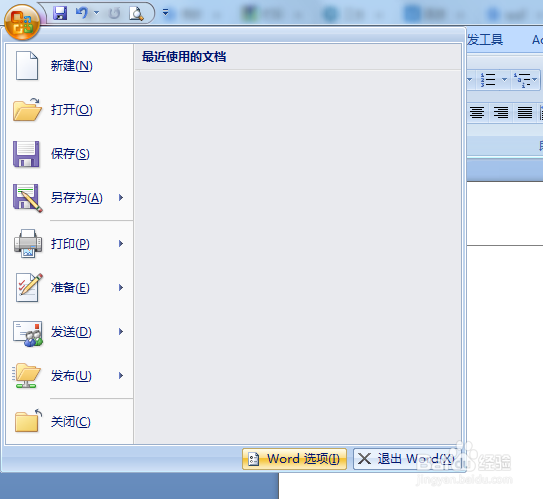Click the Save icon in Quick Access Toolbar
Screen dimensions: 543x499
[x=60, y=13]
